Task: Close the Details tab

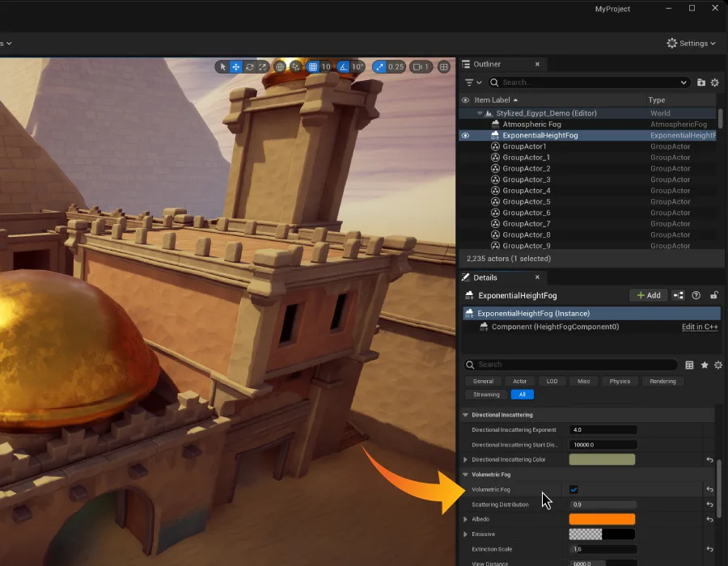Action: click(x=537, y=277)
